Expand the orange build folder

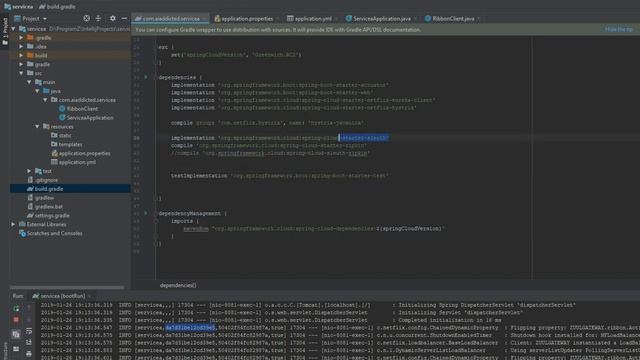(21, 56)
